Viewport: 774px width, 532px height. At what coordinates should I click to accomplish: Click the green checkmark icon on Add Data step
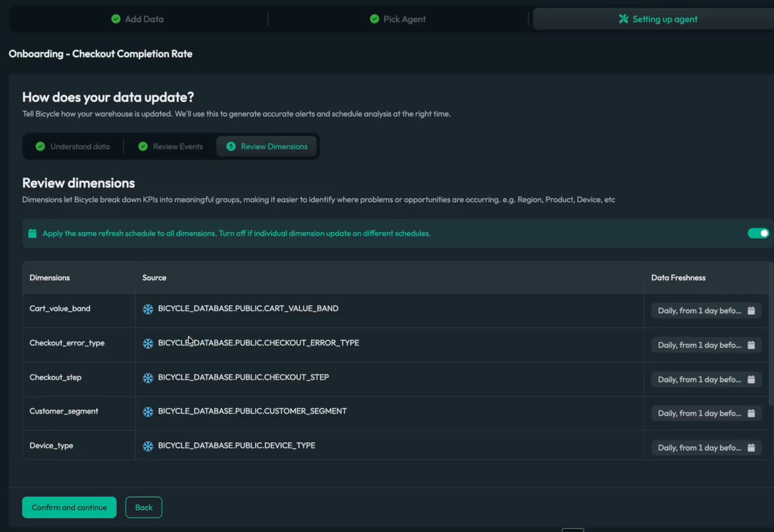116,19
